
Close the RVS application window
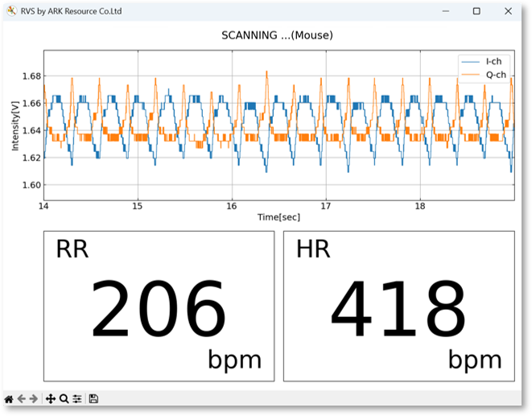coord(507,11)
